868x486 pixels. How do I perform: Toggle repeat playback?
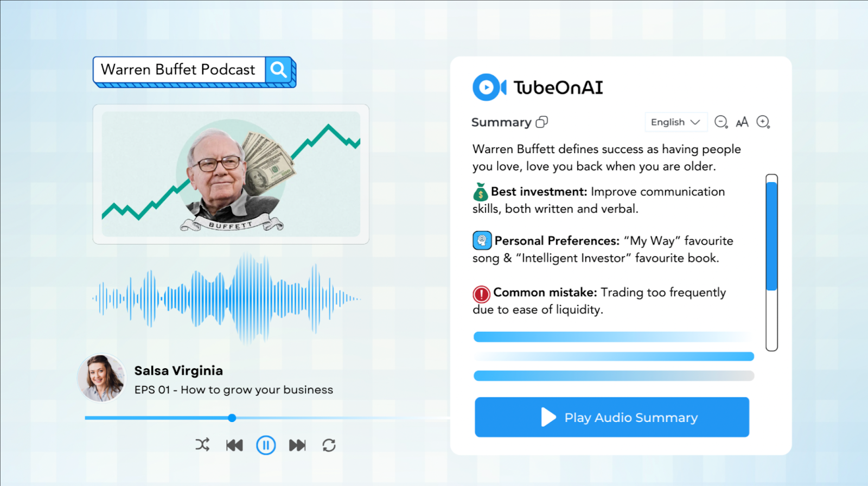pos(329,445)
